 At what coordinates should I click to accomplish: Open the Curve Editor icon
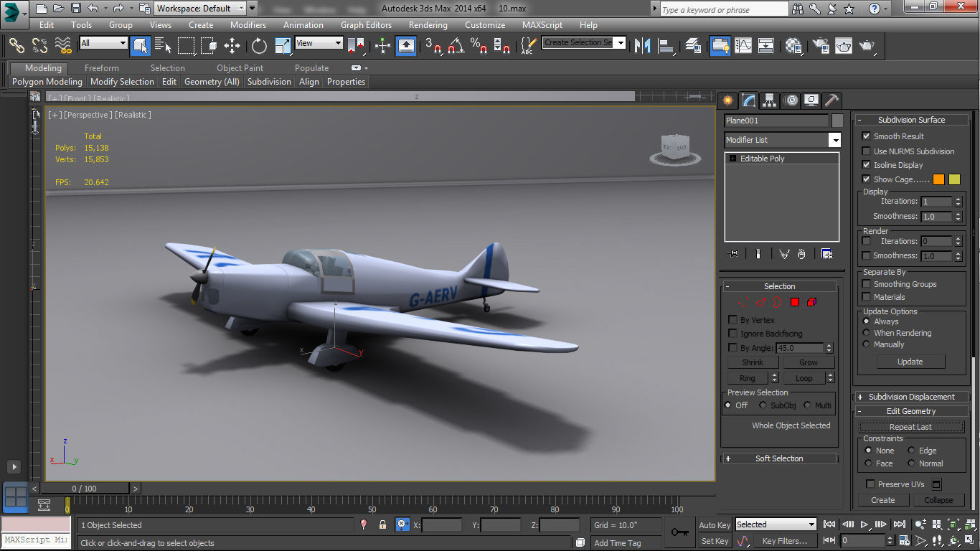(x=743, y=46)
